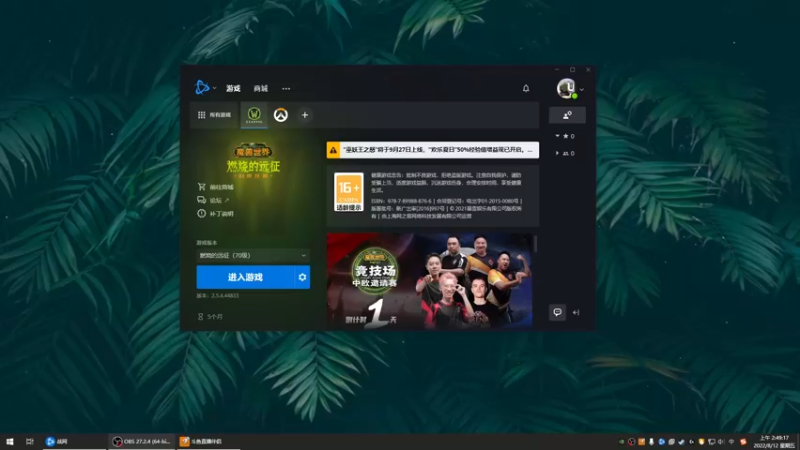Open game settings gear next to play

pos(302,277)
